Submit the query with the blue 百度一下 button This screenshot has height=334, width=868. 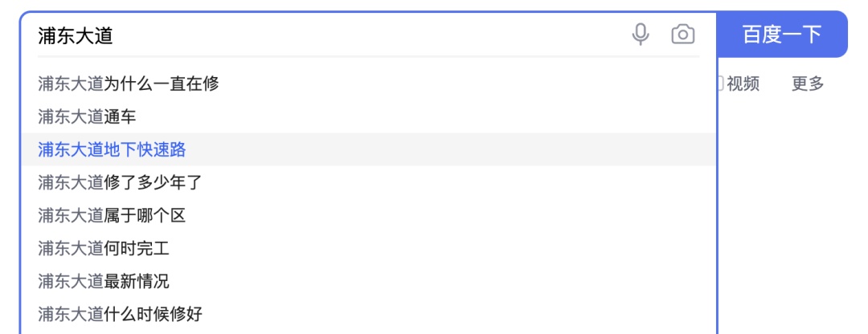[781, 35]
